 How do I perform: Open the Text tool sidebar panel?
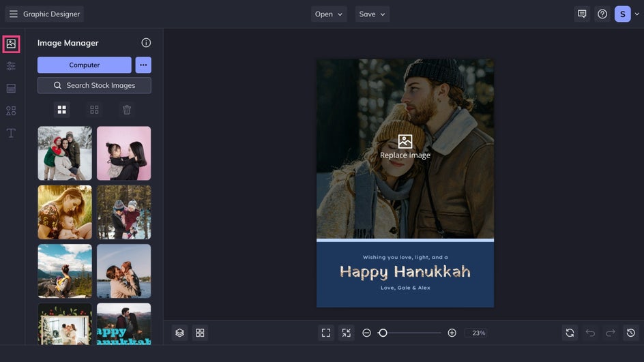click(11, 133)
